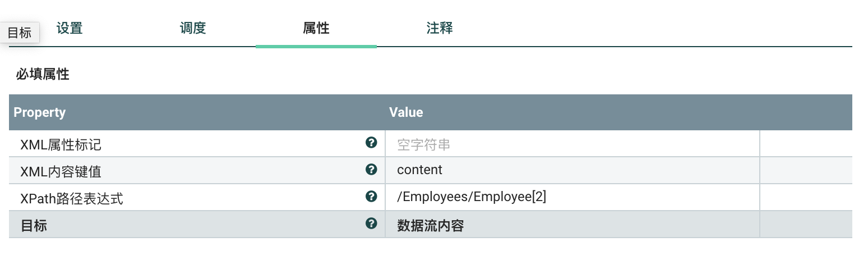The width and height of the screenshot is (868, 255).
Task: Edit the empty 空字符串 value field
Action: (572, 145)
